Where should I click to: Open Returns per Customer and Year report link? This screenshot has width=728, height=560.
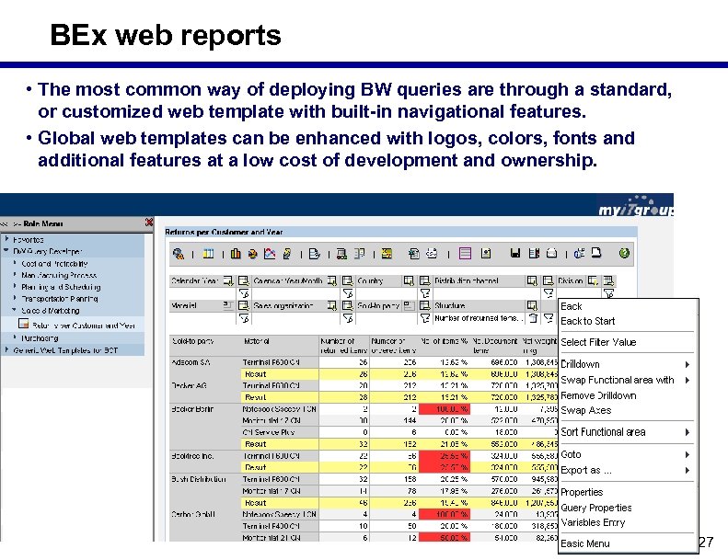(84, 326)
